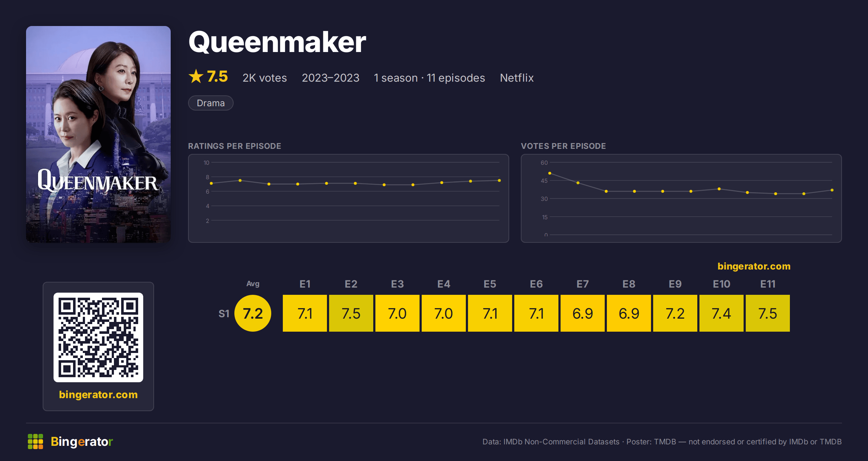Select the S1 season row label
The width and height of the screenshot is (868, 461).
[224, 314]
